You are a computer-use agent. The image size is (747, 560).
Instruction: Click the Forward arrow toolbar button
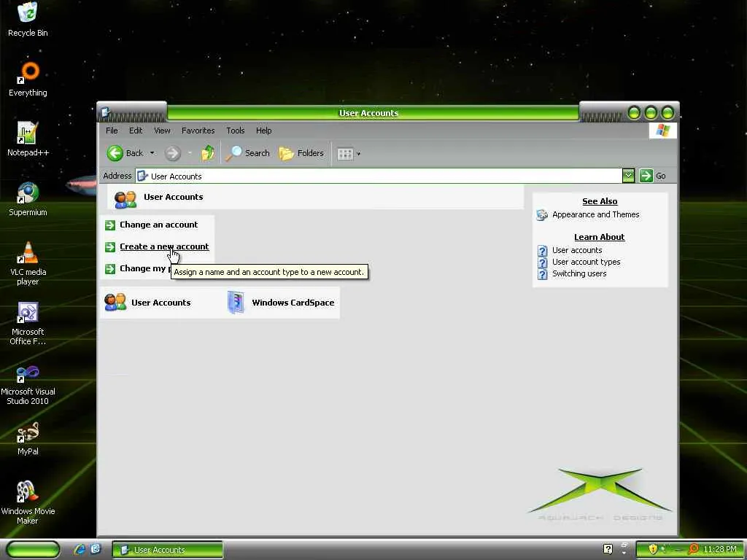172,153
